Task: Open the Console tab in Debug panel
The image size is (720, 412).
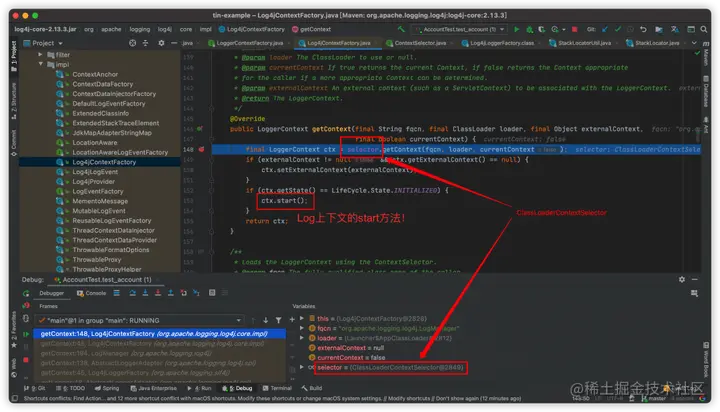Action: [x=91, y=293]
